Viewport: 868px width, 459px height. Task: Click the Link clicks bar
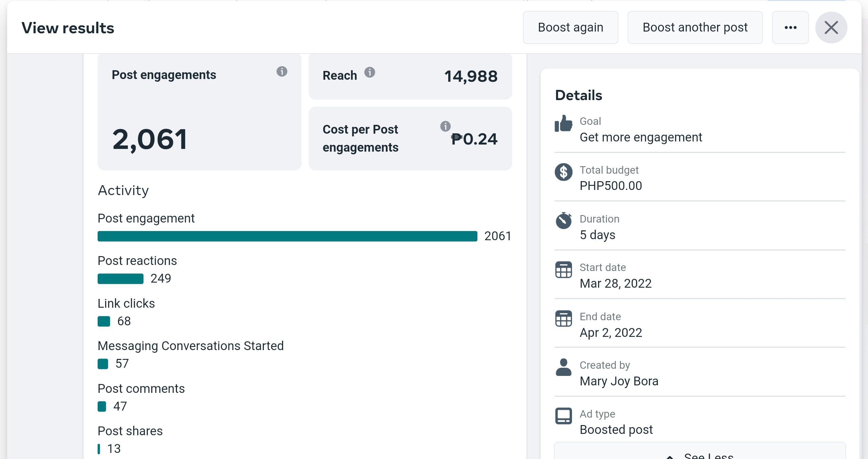point(104,321)
